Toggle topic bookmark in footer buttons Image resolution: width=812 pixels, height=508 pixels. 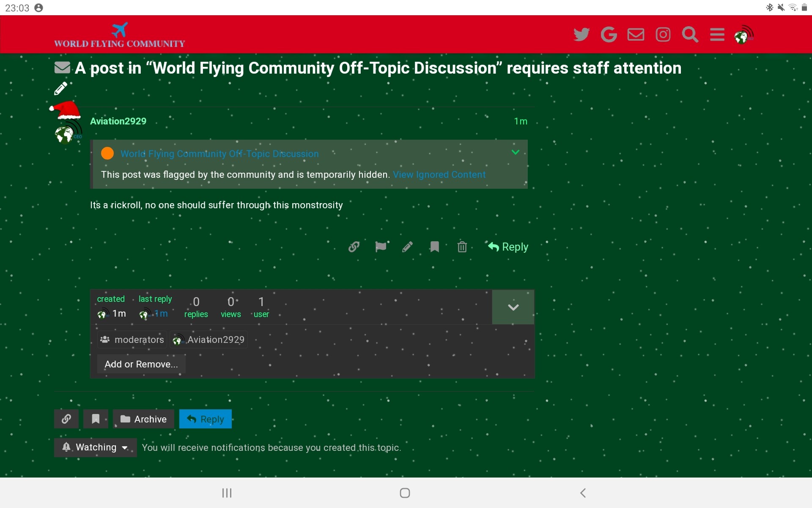tap(96, 419)
